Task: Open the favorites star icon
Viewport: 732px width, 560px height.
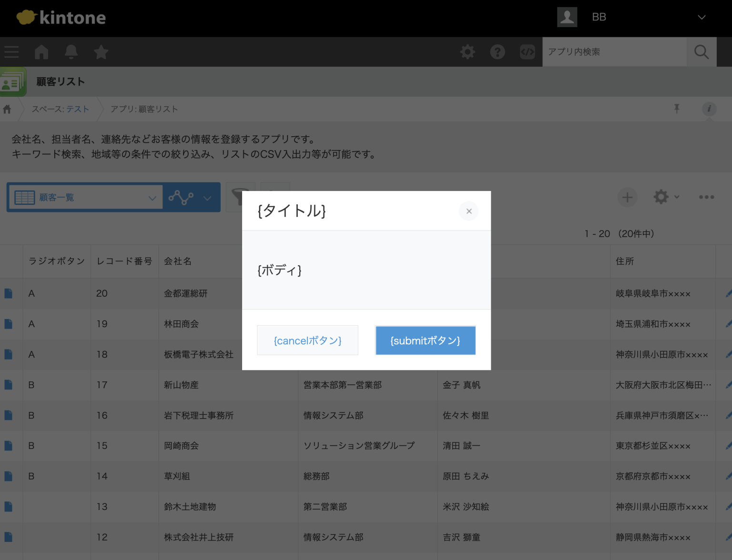Action: (x=101, y=52)
